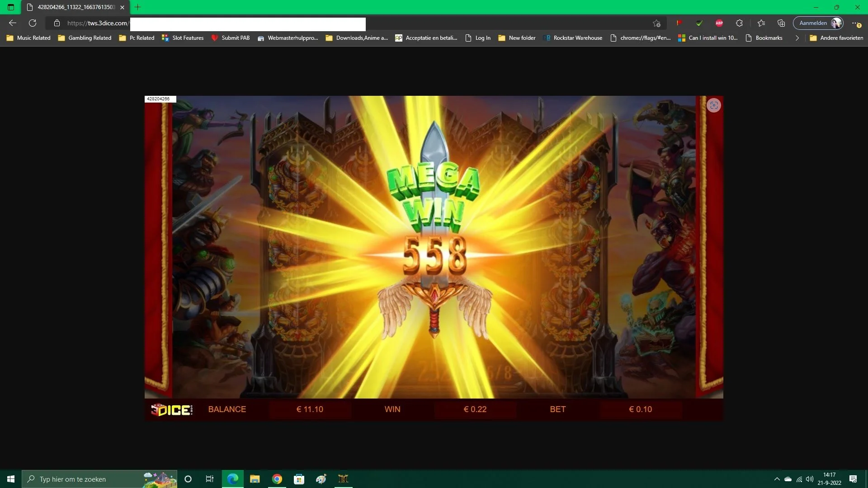Open a new browser tab

(138, 7)
